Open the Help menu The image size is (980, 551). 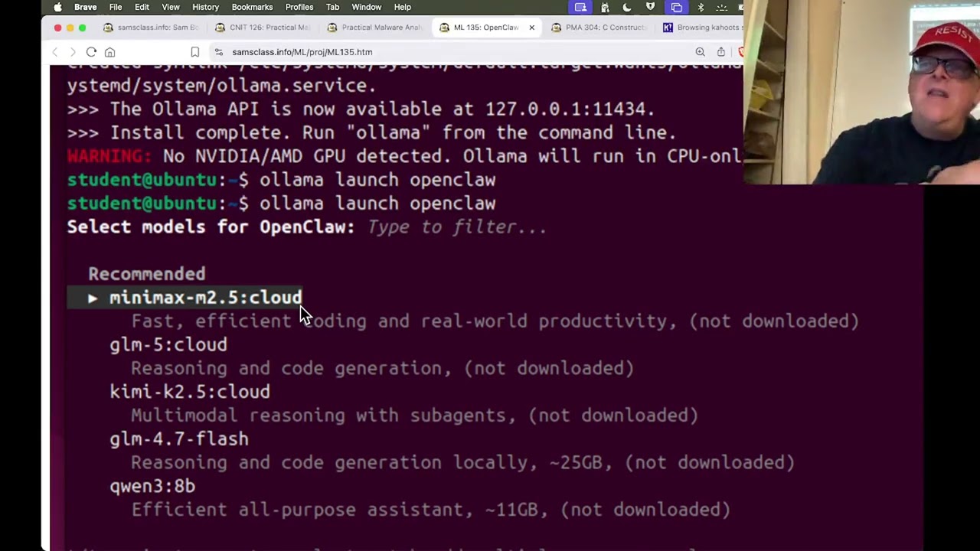point(402,7)
